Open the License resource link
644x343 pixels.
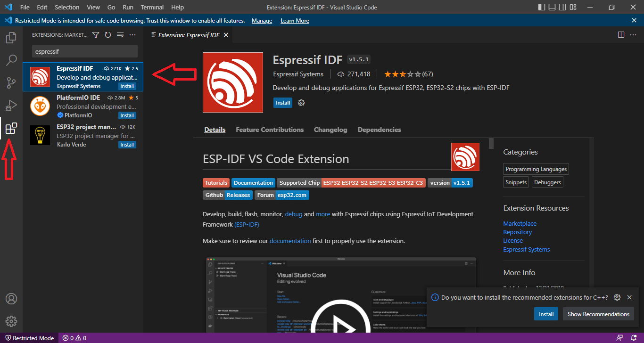513,241
